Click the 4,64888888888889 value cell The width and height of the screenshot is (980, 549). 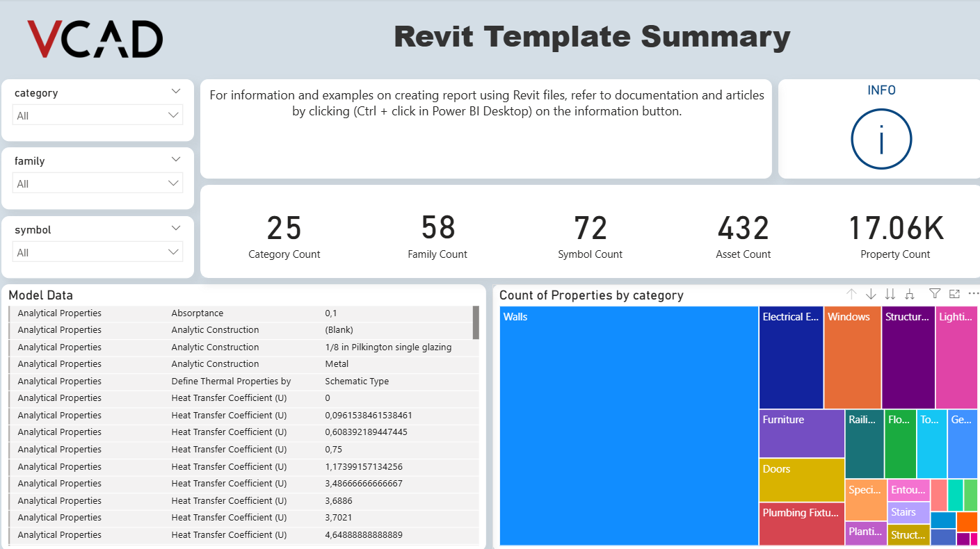click(364, 535)
